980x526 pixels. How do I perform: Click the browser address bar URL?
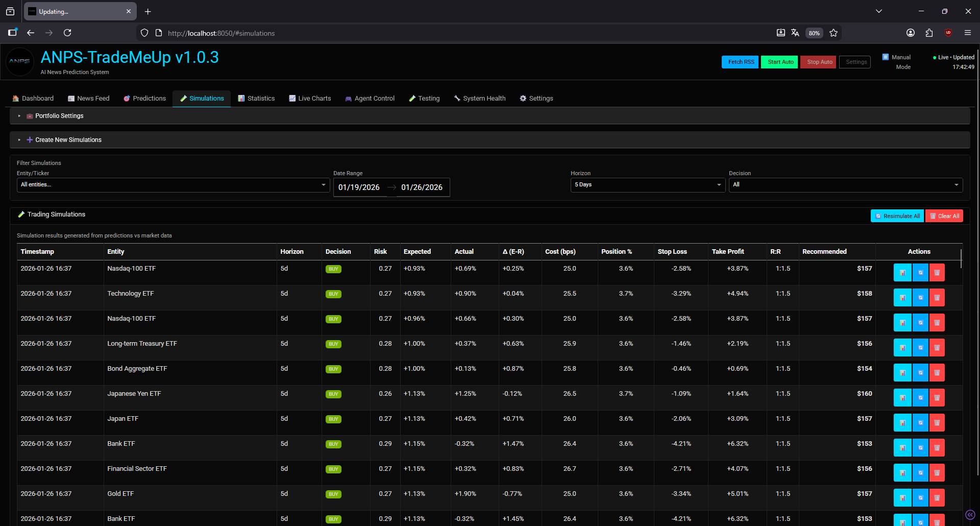(222, 33)
